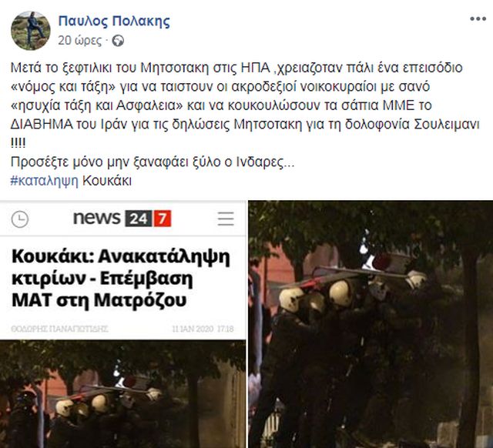Screen dimensions: 493x448
Task: Open the small riot police photo below headline
Action: tap(122, 394)
